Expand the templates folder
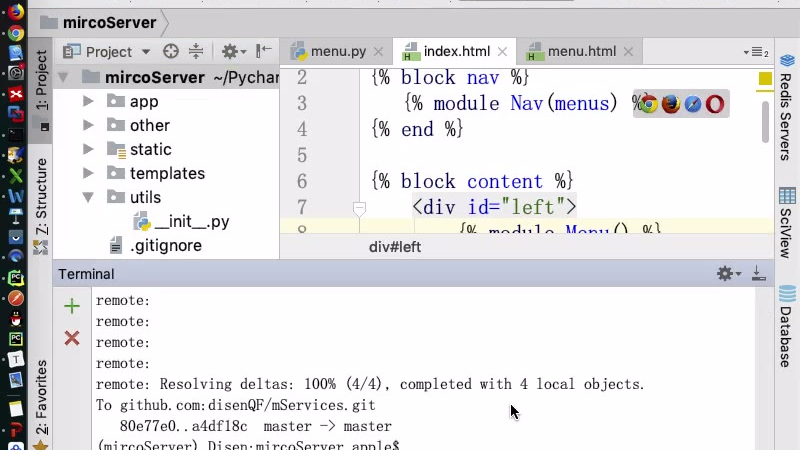The height and width of the screenshot is (450, 800). (89, 173)
